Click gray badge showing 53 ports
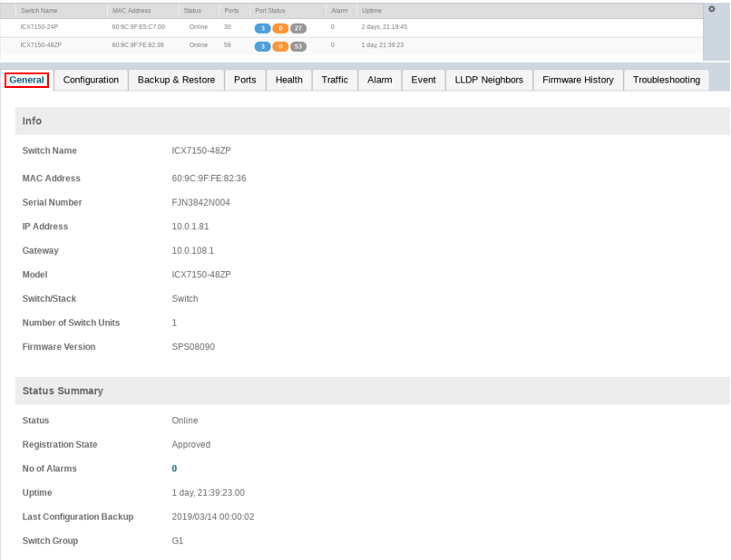This screenshot has height=560, width=731. click(298, 45)
